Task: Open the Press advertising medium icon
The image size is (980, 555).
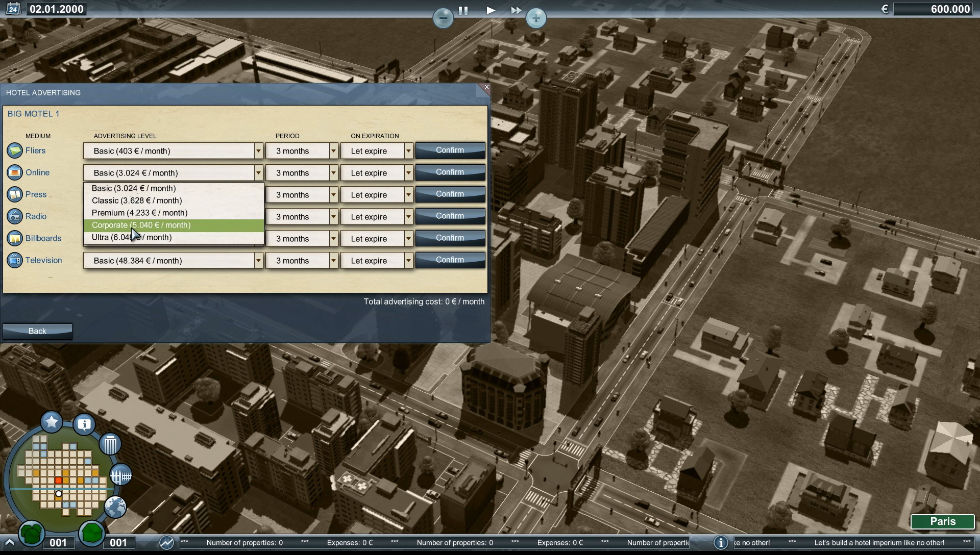Action: coord(15,194)
